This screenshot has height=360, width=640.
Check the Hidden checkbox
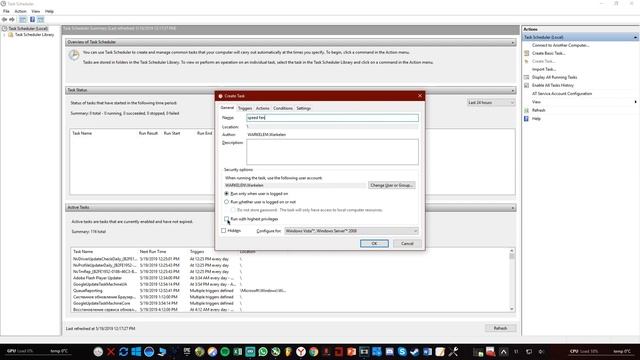224,231
